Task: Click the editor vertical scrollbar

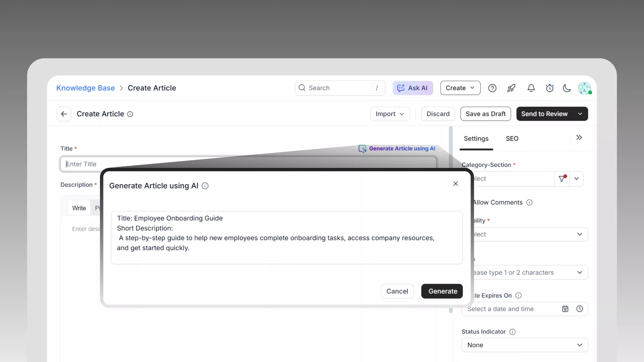Action: [450, 220]
